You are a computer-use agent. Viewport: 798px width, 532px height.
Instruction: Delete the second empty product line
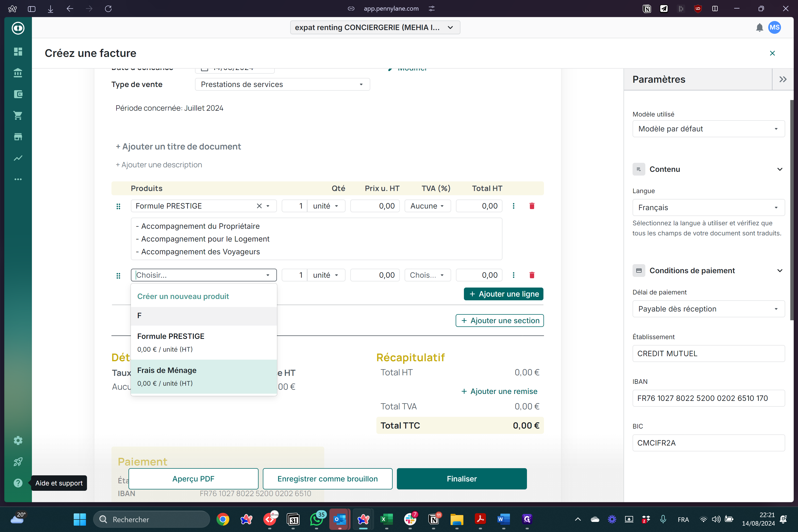(x=532, y=275)
